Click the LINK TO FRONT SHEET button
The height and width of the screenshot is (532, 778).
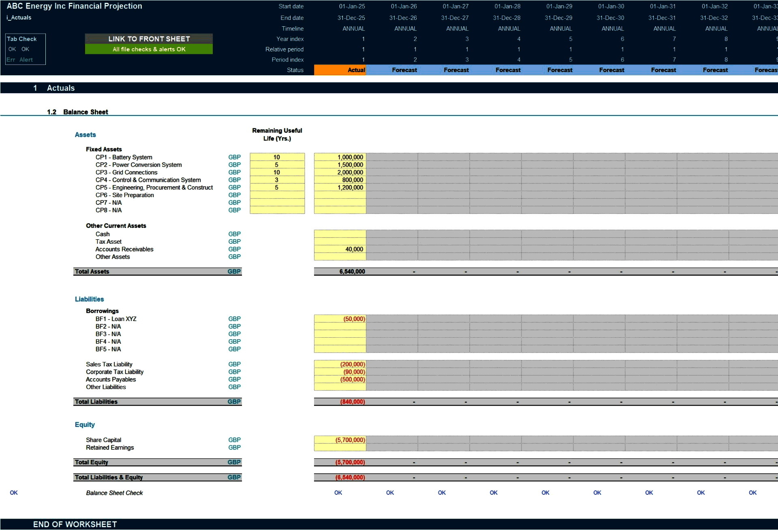pyautogui.click(x=149, y=39)
